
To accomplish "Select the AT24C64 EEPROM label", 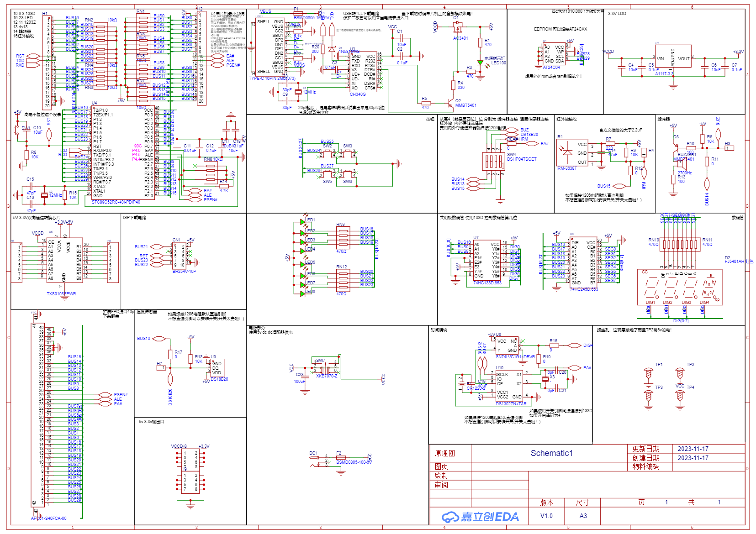I will click(x=551, y=68).
